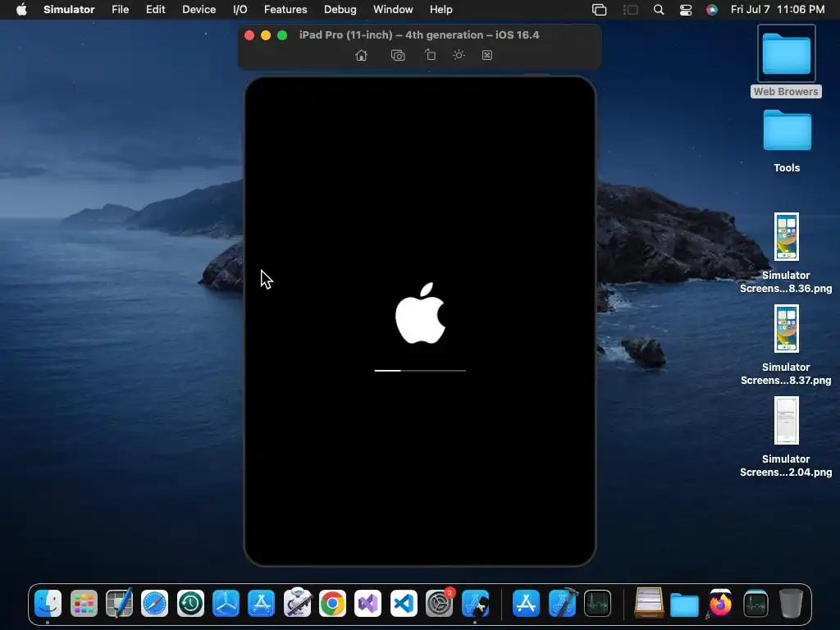Click the date and time in menu bar
The height and width of the screenshot is (630, 840).
pyautogui.click(x=778, y=10)
